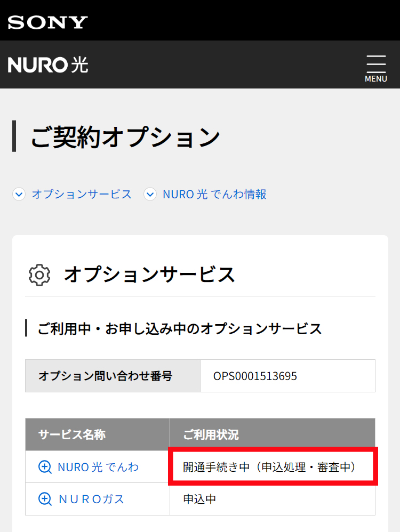This screenshot has height=532, width=400.
Task: Click the magnifier plus icon for NUROガス
Action: tap(45, 499)
